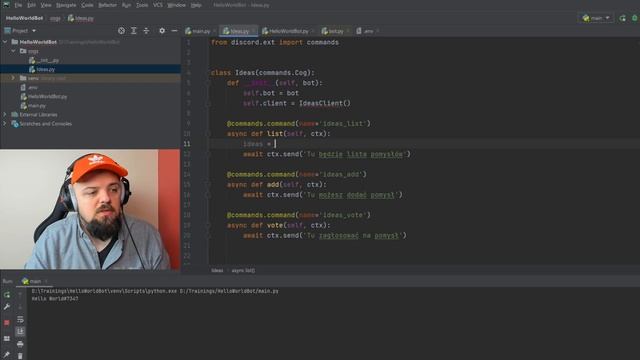Open the VCS menu

[158, 5]
